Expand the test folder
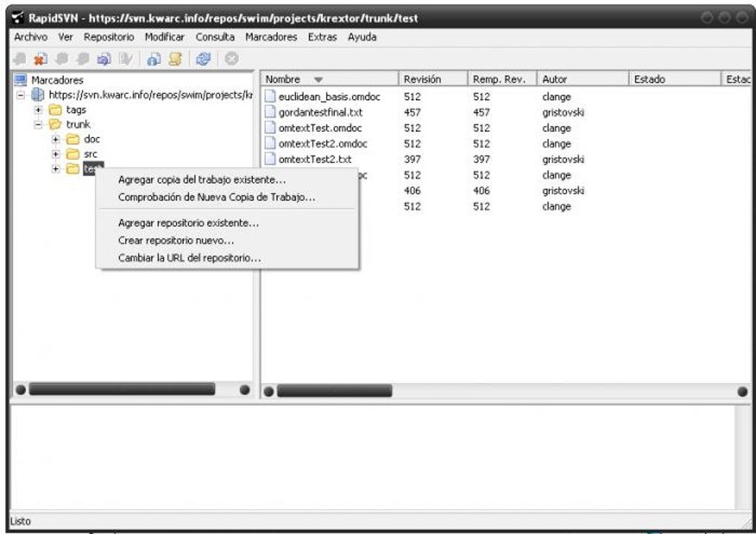 pyautogui.click(x=56, y=169)
